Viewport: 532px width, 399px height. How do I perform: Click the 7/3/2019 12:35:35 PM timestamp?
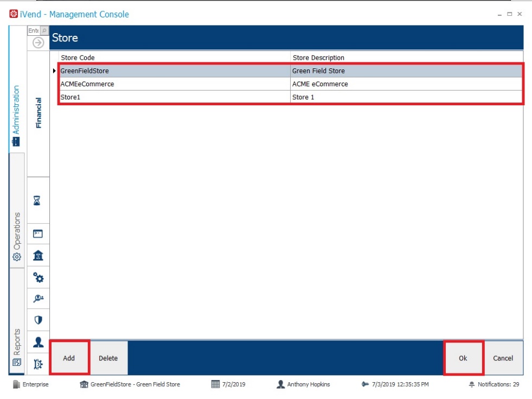400,384
